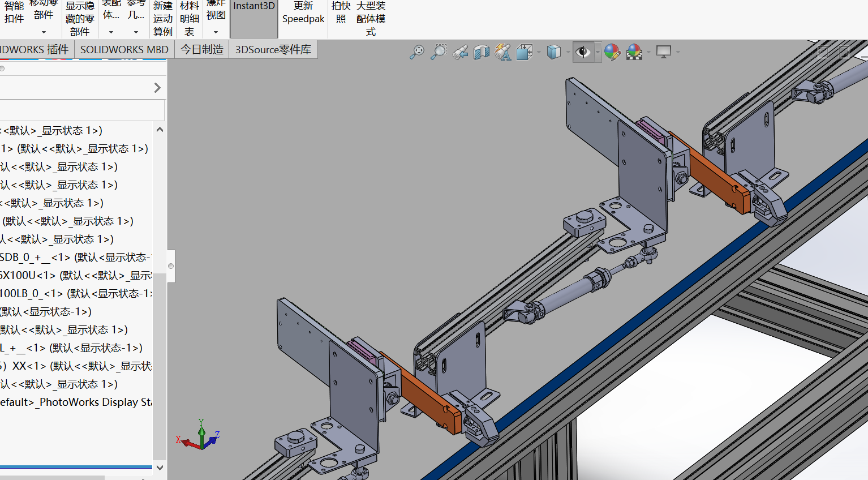Click the feature tree vertical scrollbar thumb
The height and width of the screenshot is (480, 868).
coord(160,367)
